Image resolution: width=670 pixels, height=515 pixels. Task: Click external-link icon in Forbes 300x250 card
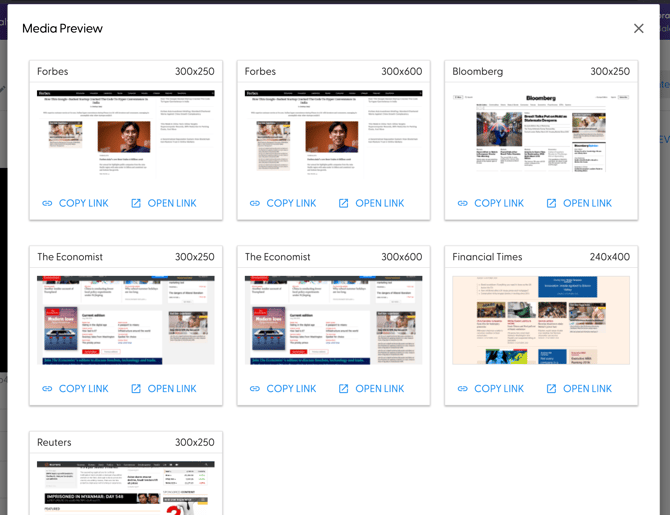coord(136,203)
